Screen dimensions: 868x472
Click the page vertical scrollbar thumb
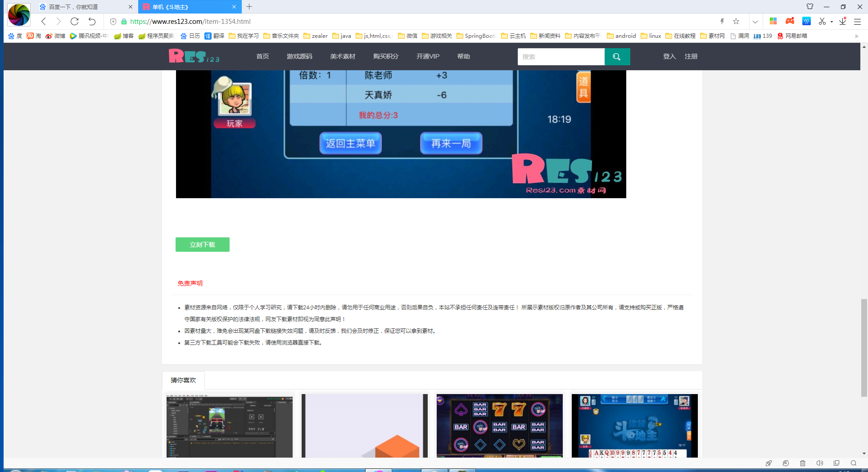click(864, 348)
